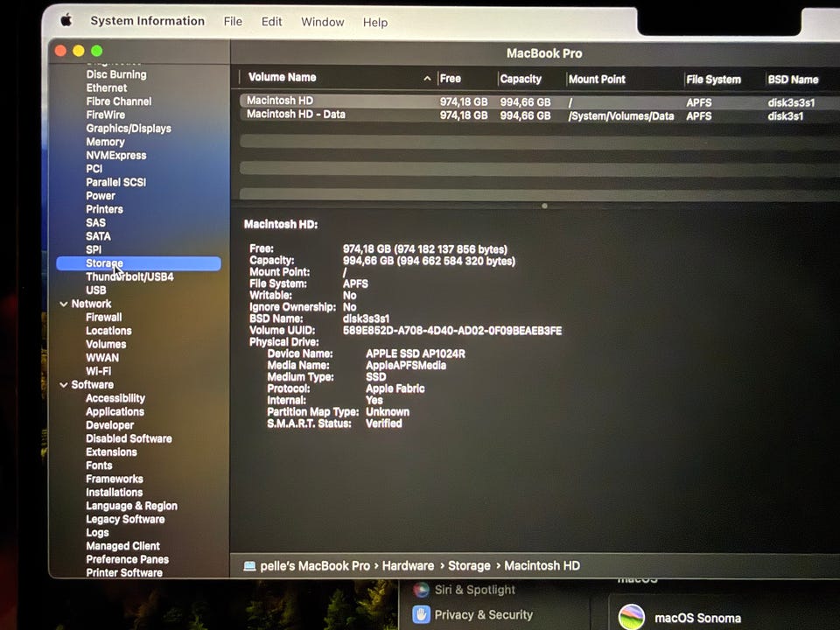This screenshot has height=630, width=840.
Task: Open Siri & Spotlight in System Settings
Action: 474,590
